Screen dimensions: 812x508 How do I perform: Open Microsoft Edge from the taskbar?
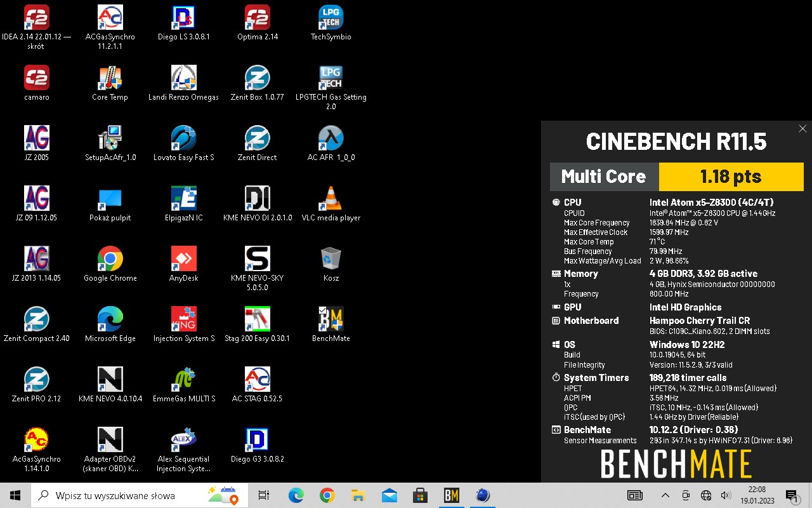pyautogui.click(x=296, y=495)
